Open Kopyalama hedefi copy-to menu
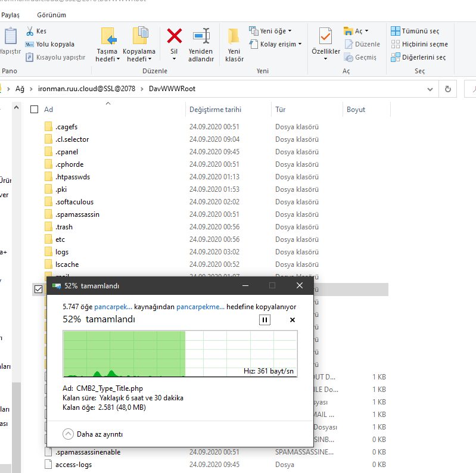Image resolution: width=476 pixels, height=473 pixels. (x=139, y=45)
